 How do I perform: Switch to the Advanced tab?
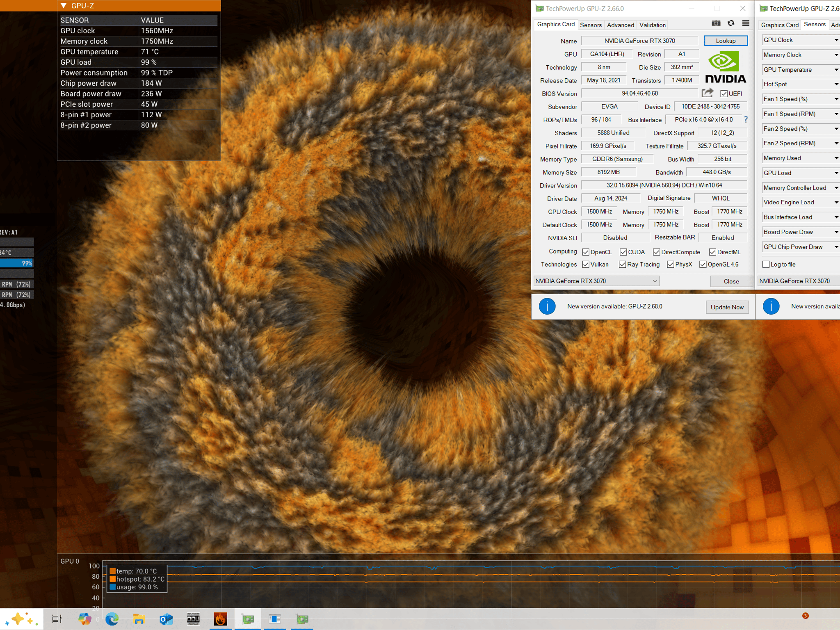point(620,25)
